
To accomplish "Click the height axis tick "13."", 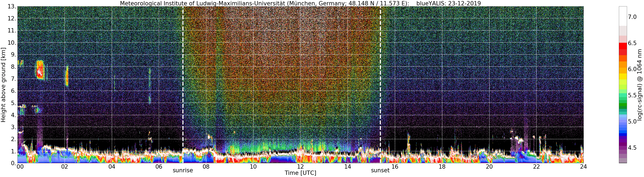I will pos(12,6).
